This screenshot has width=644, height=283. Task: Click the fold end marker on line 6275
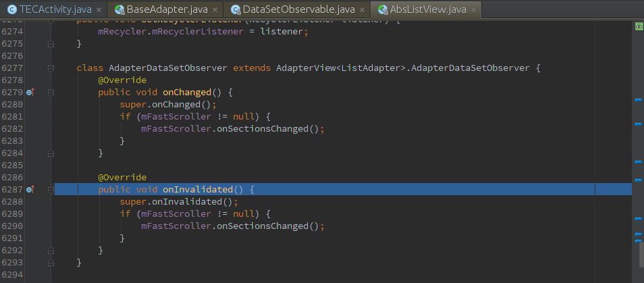pos(51,43)
